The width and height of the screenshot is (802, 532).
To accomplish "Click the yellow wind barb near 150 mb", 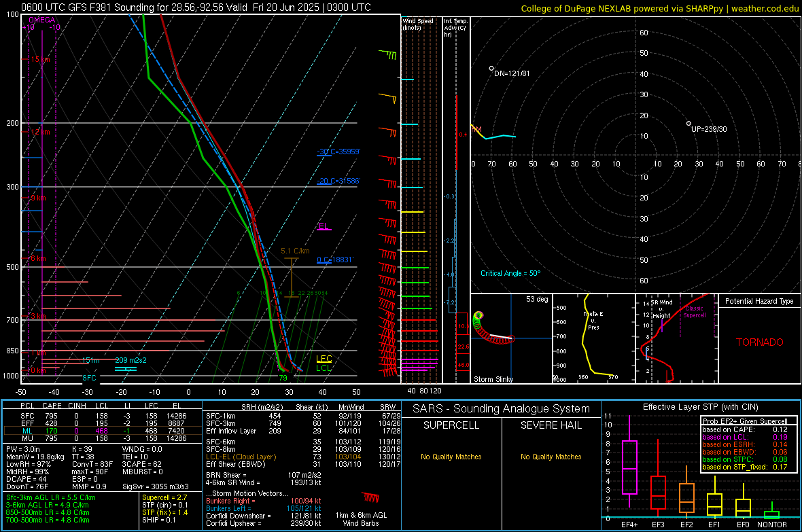I will click(388, 98).
